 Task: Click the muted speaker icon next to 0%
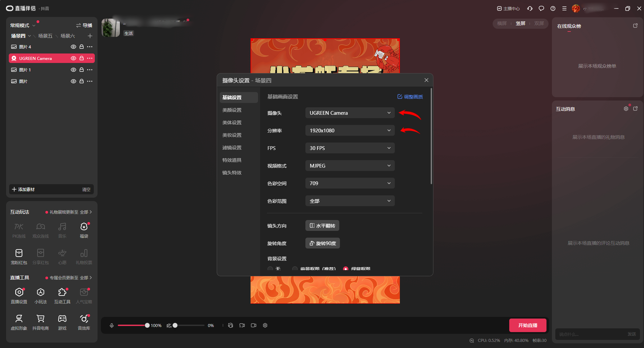tap(169, 325)
